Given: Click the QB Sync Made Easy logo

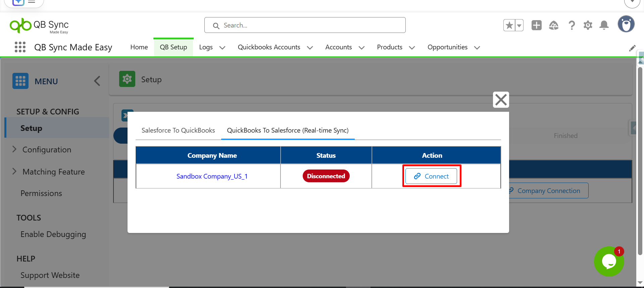Looking at the screenshot, I should [x=39, y=26].
